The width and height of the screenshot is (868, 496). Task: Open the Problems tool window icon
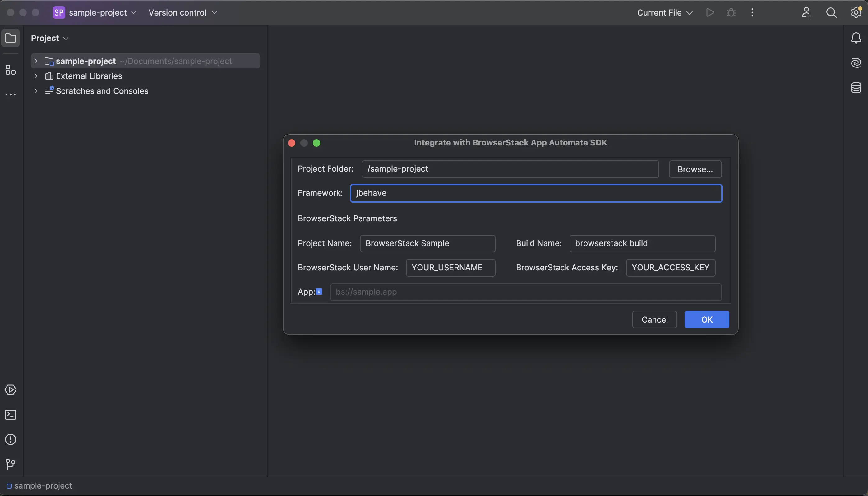coord(11,439)
